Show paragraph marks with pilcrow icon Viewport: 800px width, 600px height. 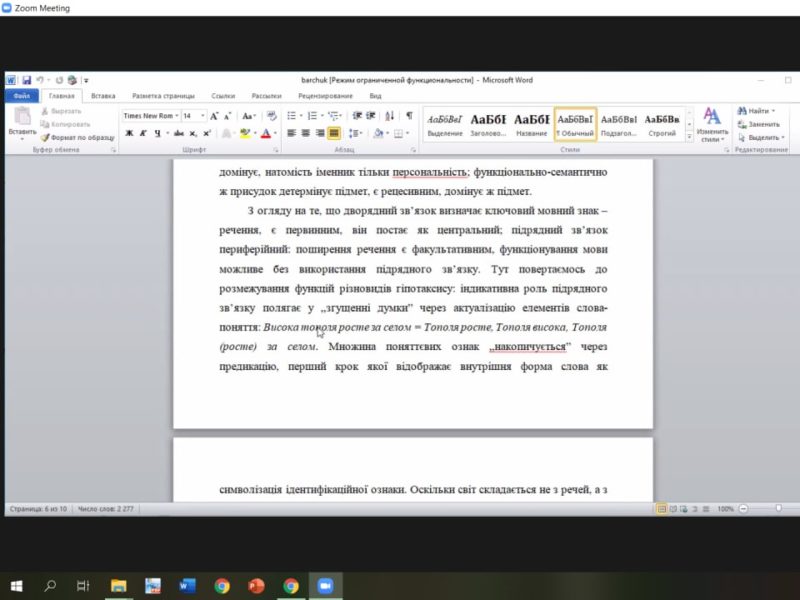click(x=409, y=116)
